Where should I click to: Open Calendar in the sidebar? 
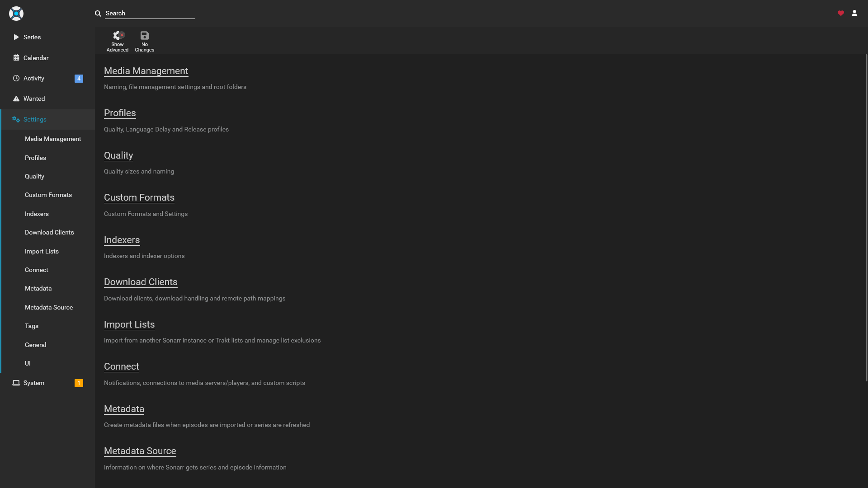tap(47, 58)
